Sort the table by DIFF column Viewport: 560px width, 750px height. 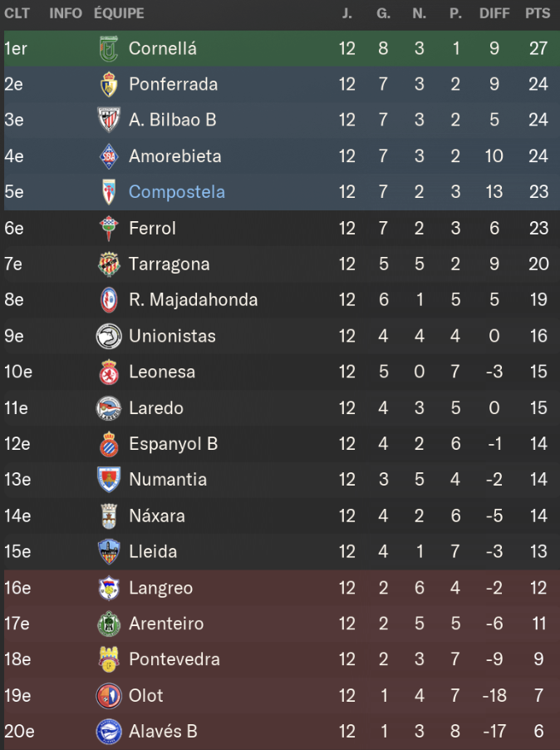pyautogui.click(x=494, y=12)
